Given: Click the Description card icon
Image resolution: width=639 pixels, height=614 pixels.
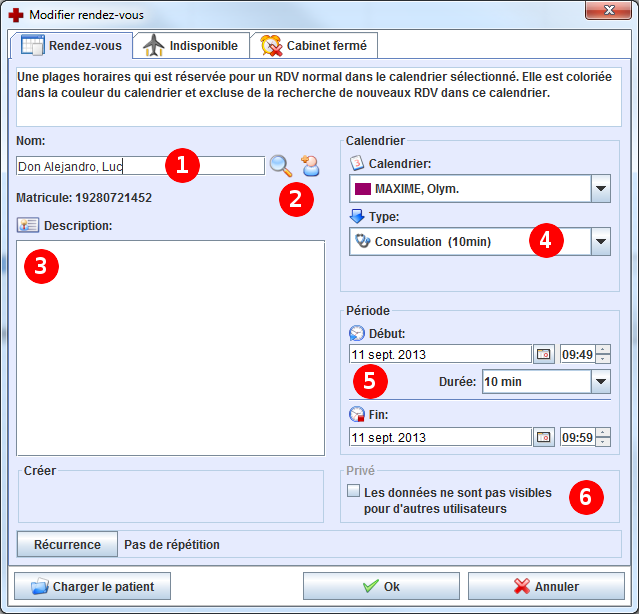Looking at the screenshot, I should click(27, 225).
